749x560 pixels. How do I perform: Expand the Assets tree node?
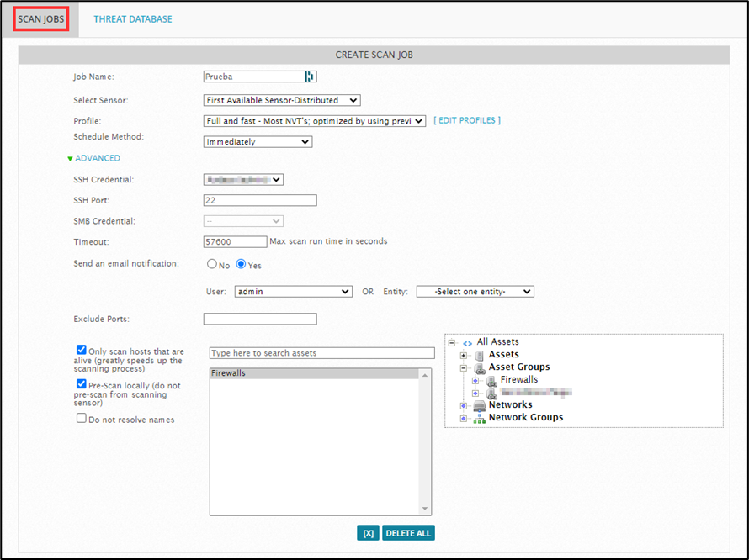pos(463,355)
